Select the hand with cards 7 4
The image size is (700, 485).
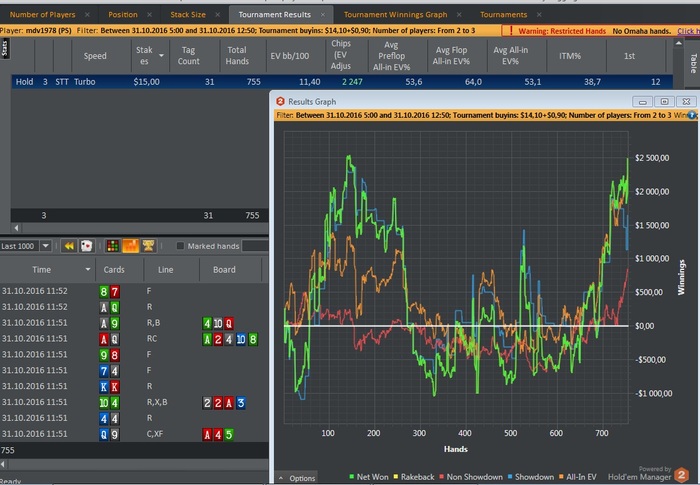pos(134,371)
